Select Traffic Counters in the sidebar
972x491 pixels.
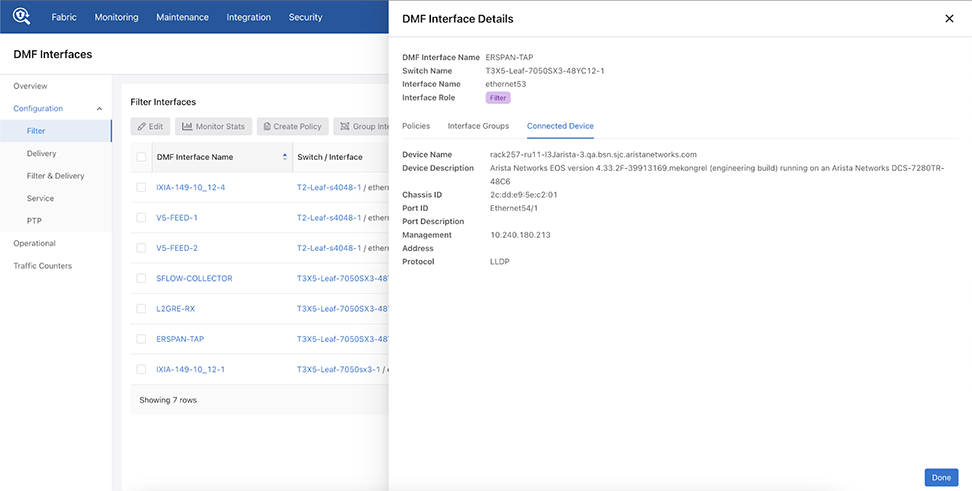(43, 266)
